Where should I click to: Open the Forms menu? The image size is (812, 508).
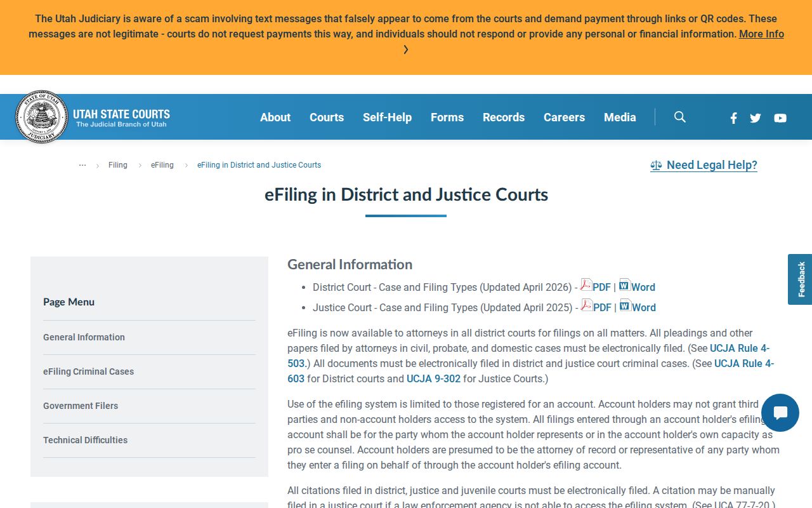point(447,117)
